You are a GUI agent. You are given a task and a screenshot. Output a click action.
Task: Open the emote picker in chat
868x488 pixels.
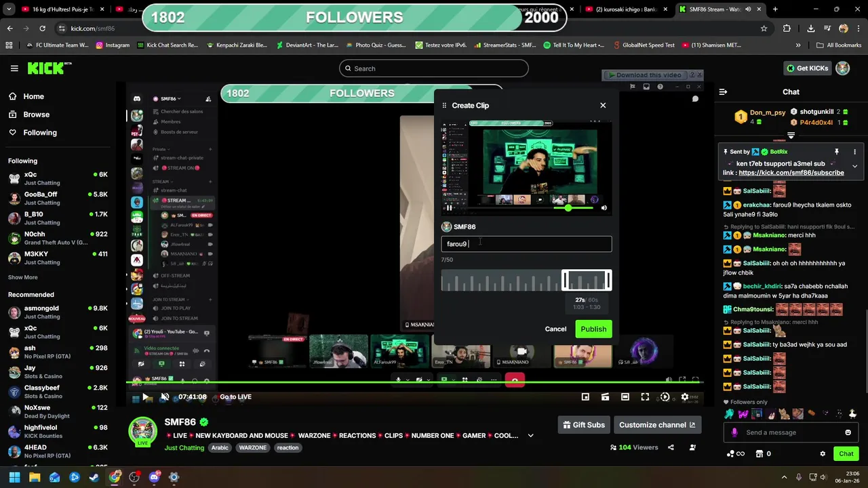(848, 432)
